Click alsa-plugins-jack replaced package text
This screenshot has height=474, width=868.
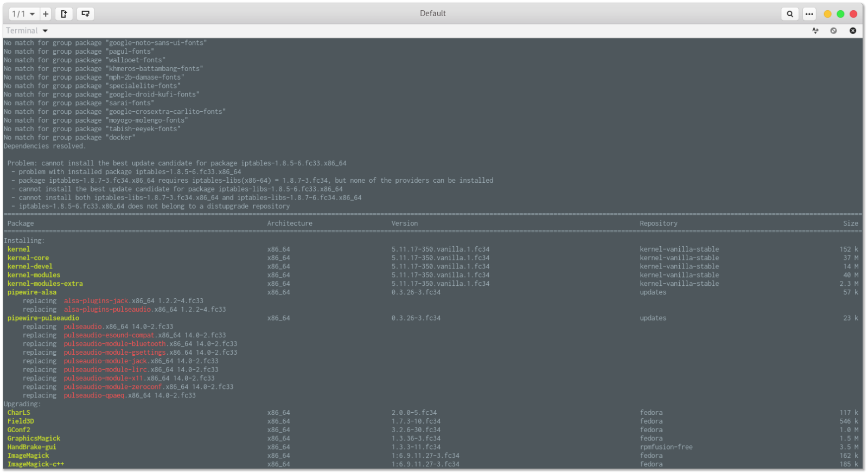tap(96, 301)
